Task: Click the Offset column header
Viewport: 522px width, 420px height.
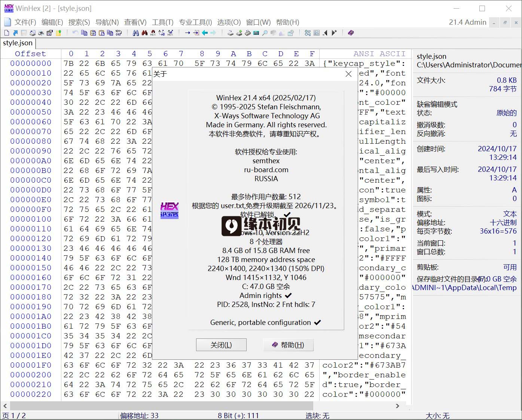Action: 30,54
